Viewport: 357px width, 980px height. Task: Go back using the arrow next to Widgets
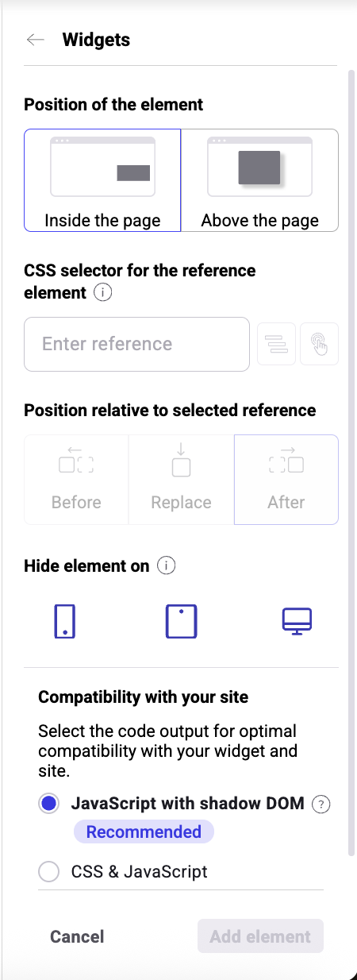click(36, 40)
